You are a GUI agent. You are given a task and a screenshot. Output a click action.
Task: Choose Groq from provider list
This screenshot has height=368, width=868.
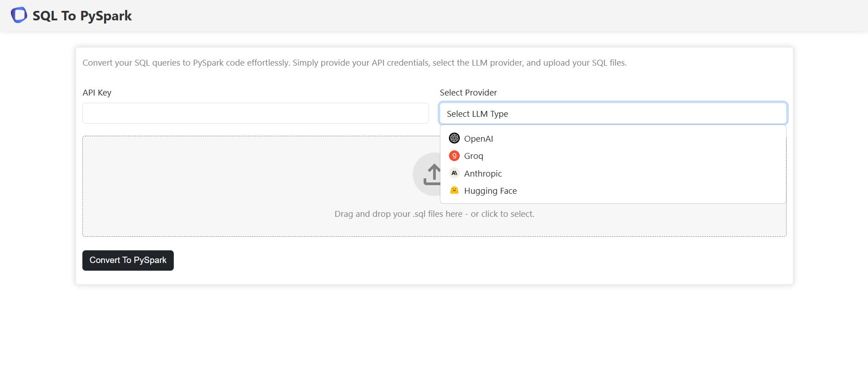click(x=613, y=156)
